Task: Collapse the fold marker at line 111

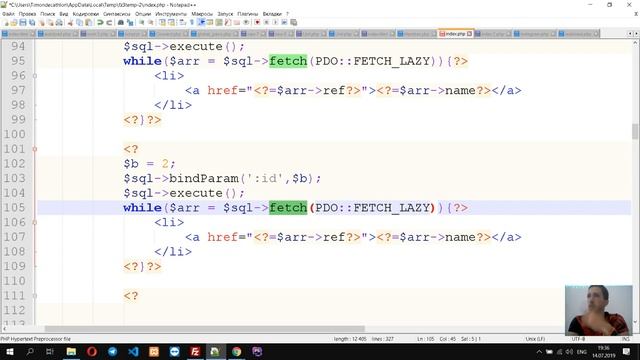Action: tap(35, 296)
